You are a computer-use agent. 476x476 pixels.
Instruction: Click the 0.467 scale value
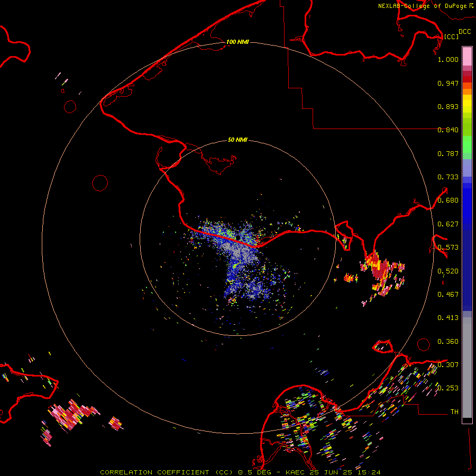pos(448,295)
